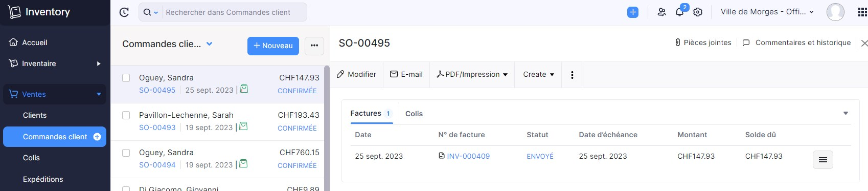The width and height of the screenshot is (868, 191).
Task: Check the box for order SO-00494
Action: coord(126,153)
